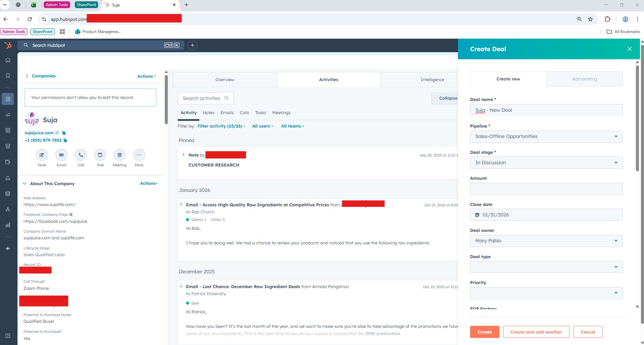Click the Search HubSpot field
This screenshot has height=345, width=644.
[101, 45]
